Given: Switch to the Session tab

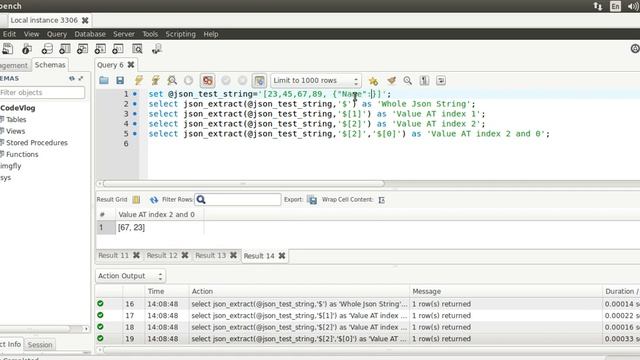Looking at the screenshot, I should (x=40, y=345).
